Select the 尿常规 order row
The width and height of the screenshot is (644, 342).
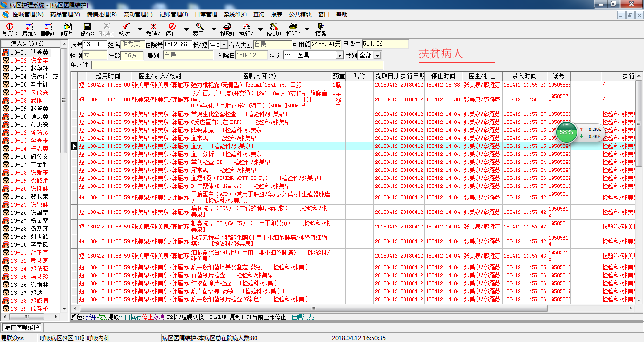point(354,170)
